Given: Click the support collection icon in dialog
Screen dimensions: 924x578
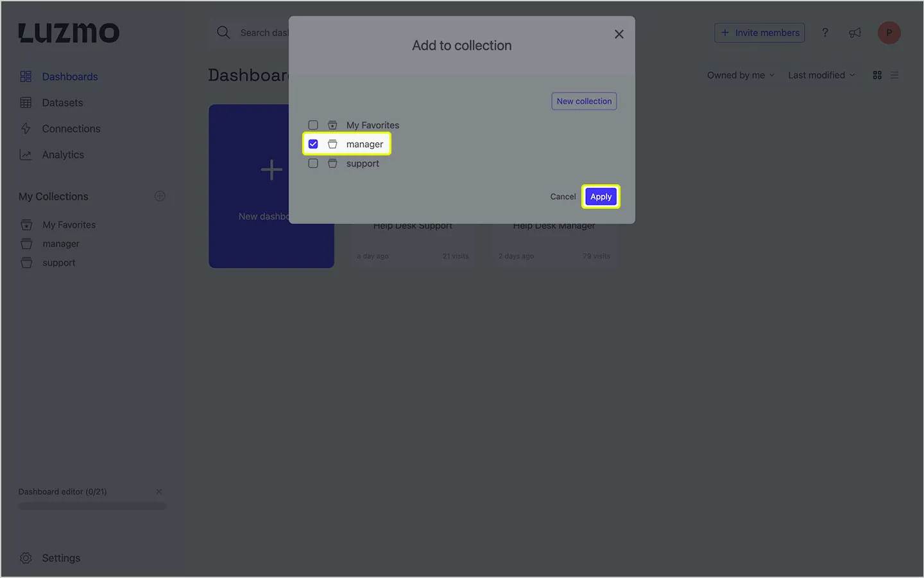Looking at the screenshot, I should (x=332, y=164).
